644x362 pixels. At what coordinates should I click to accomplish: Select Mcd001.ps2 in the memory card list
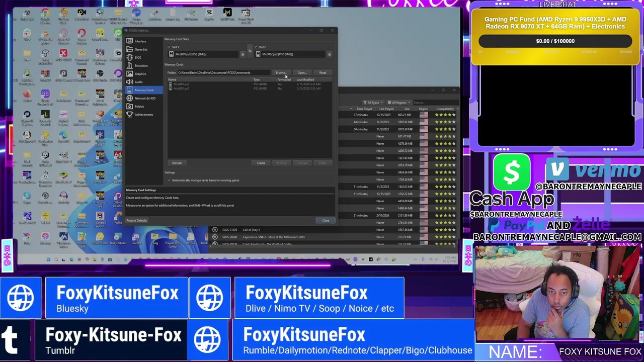tap(249, 84)
